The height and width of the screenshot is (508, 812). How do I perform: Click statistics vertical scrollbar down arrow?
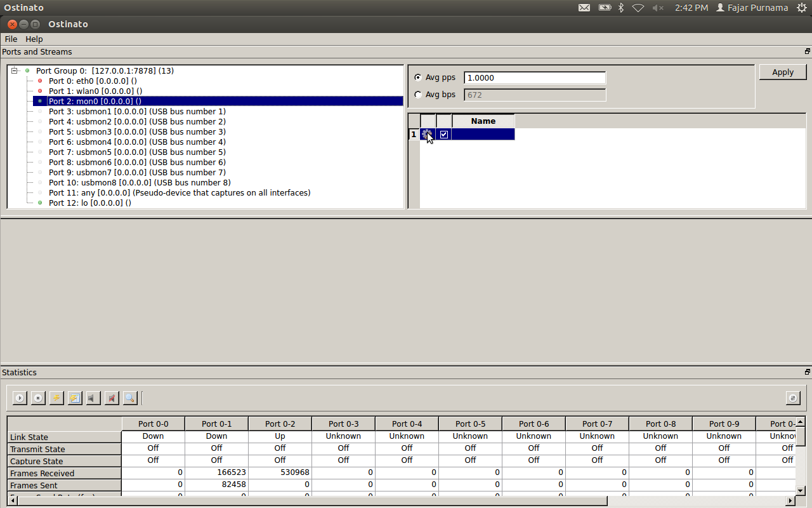[x=800, y=490]
